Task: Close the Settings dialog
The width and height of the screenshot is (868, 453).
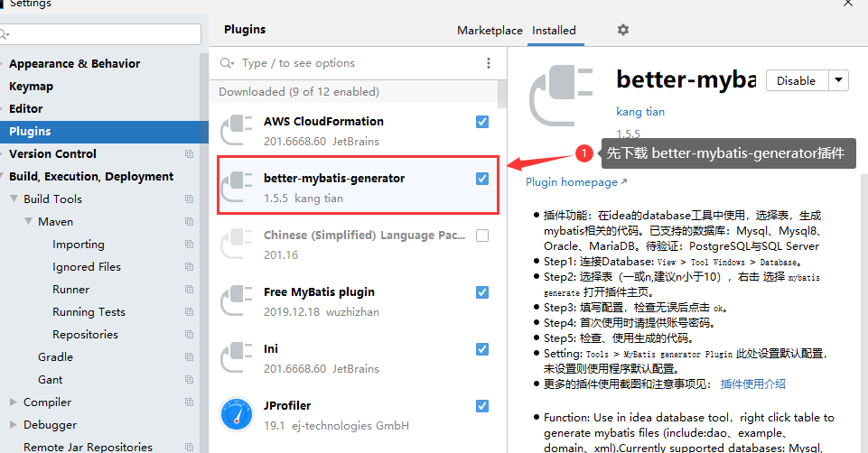Action: [x=847, y=3]
